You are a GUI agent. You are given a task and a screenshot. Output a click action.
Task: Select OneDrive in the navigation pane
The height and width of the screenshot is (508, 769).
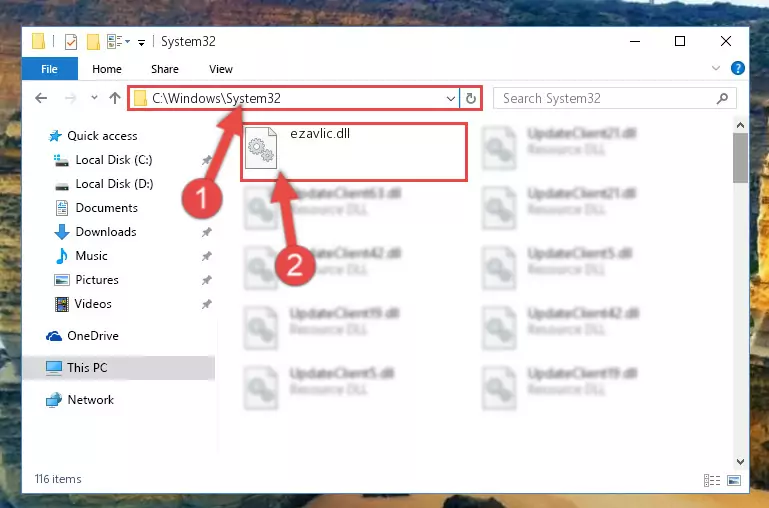[82, 336]
